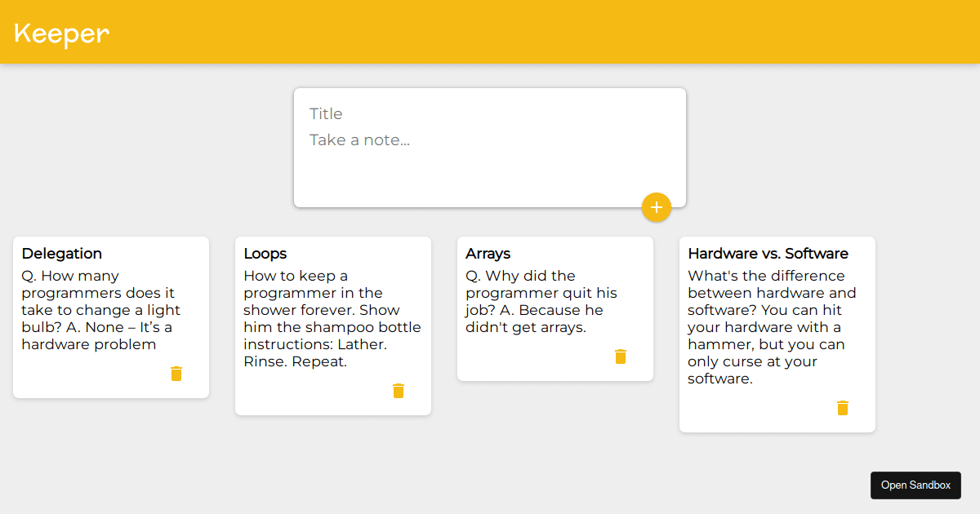Viewport: 980px width, 514px height.
Task: Click the trash icon on the rightmost card
Action: pyautogui.click(x=843, y=408)
